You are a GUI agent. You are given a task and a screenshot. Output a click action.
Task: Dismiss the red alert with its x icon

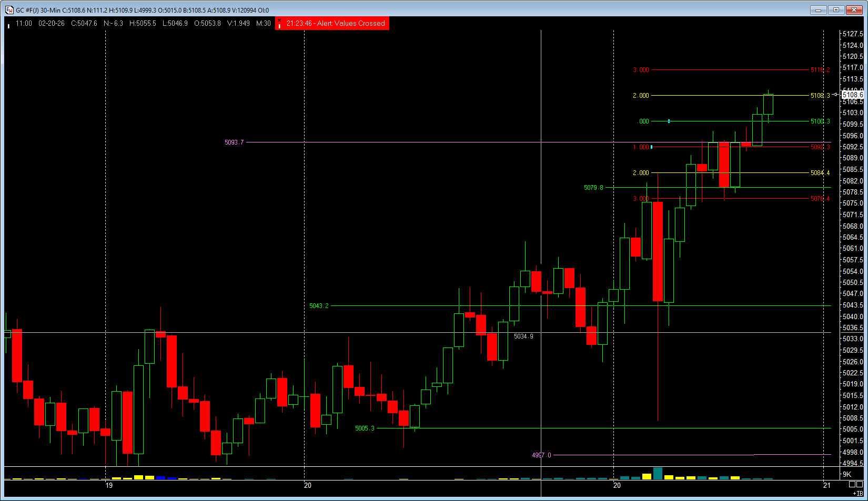pyautogui.click(x=279, y=21)
